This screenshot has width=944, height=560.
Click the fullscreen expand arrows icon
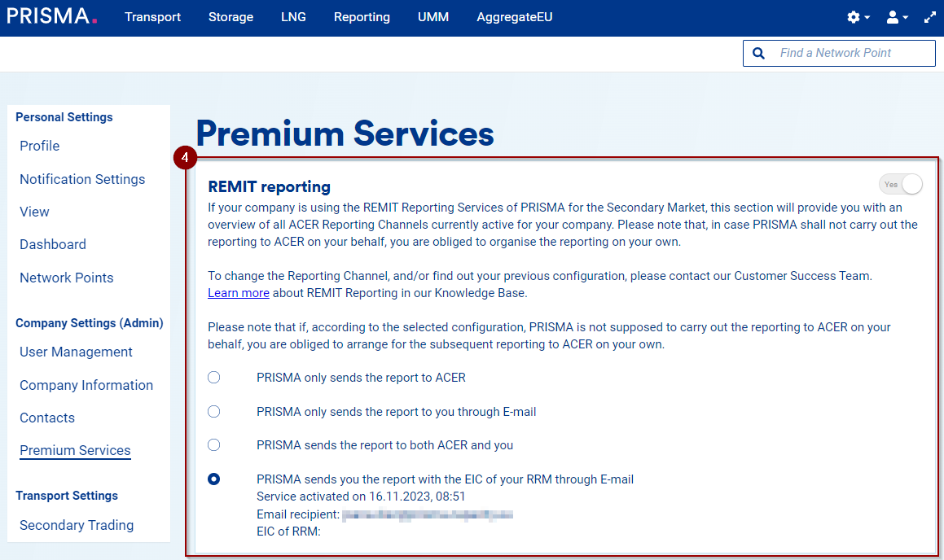coord(930,17)
